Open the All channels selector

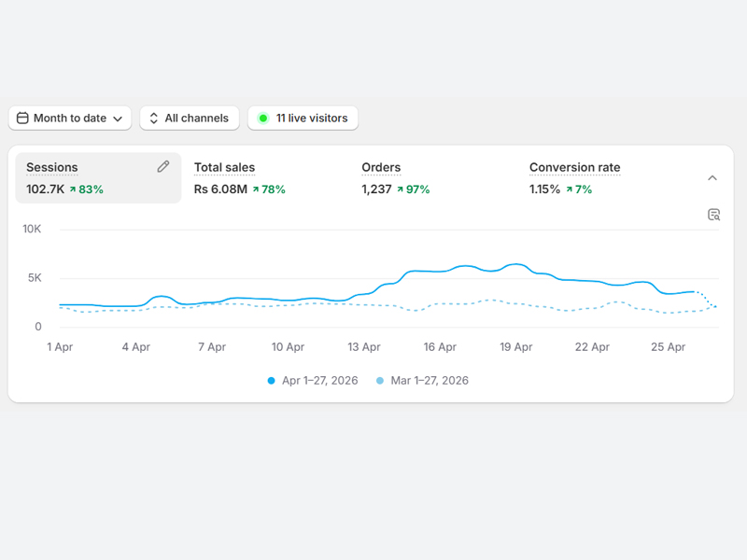(x=190, y=119)
